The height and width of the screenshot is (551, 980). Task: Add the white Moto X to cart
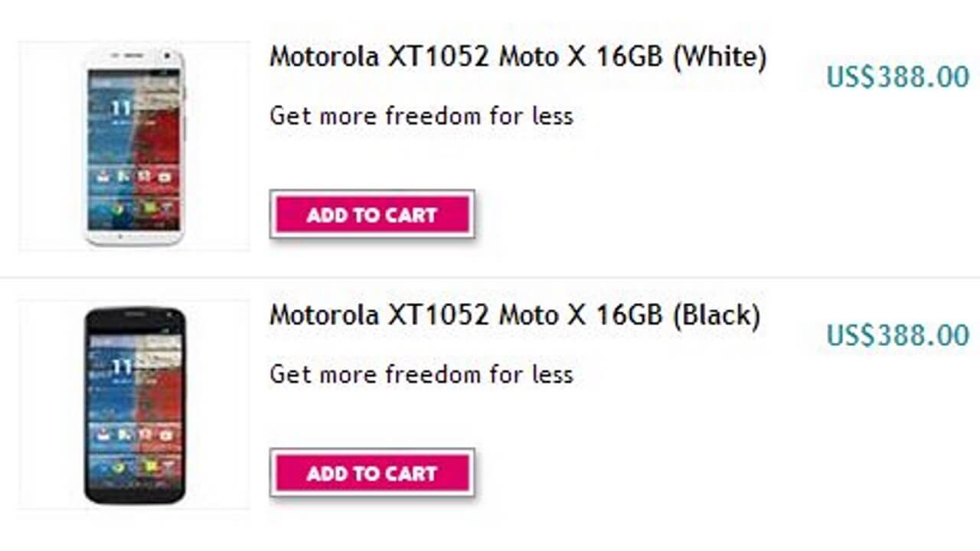point(372,215)
